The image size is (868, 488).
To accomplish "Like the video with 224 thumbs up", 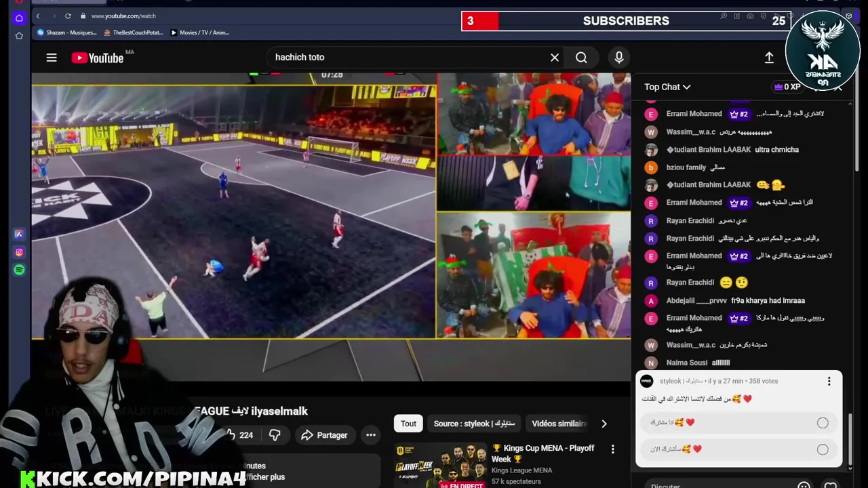I will click(x=239, y=435).
